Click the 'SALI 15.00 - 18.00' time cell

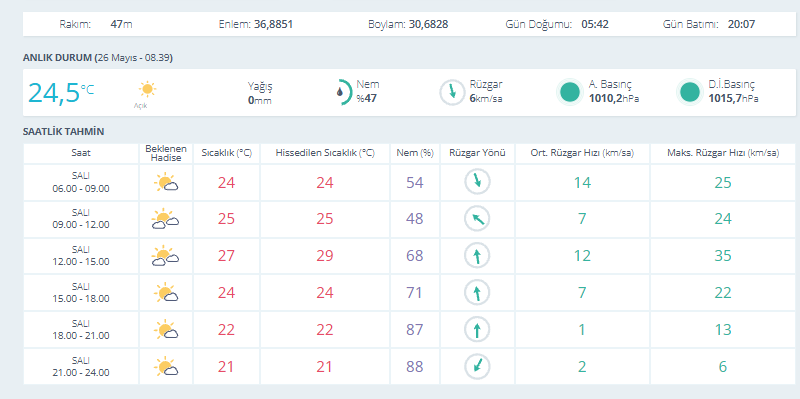coord(81,293)
